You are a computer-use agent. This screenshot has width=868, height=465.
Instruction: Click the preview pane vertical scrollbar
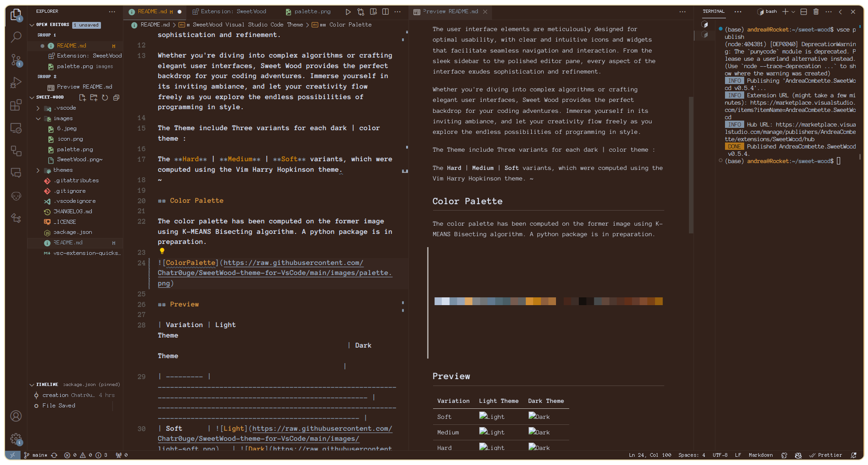pos(691,165)
